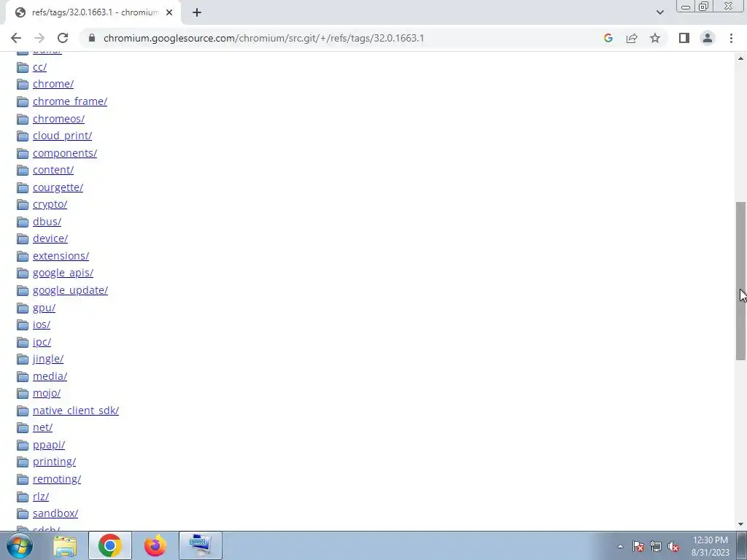Viewport: 747px width, 560px height.
Task: Open the ppapi/ folder link
Action: click(49, 445)
